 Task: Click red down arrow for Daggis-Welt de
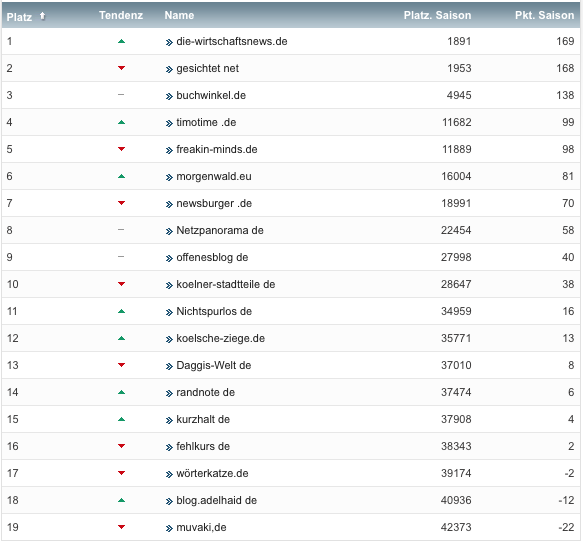tap(121, 365)
